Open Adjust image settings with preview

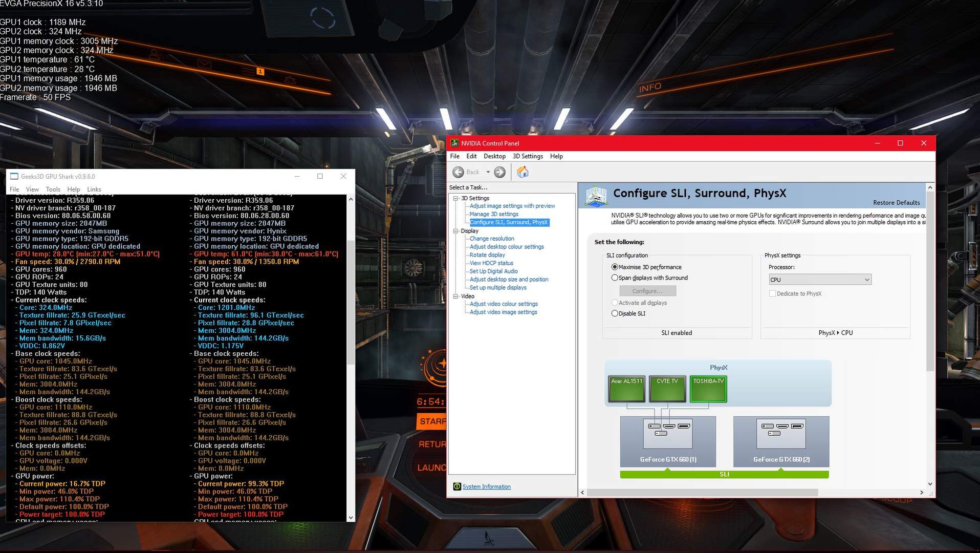tap(512, 206)
